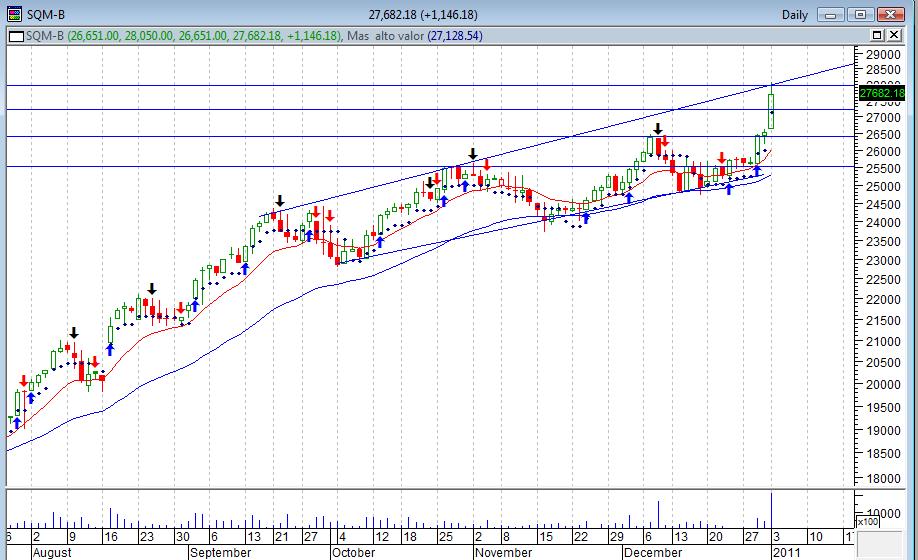The width and height of the screenshot is (918, 560).
Task: Minimize the SQM-B chart window
Action: (830, 15)
